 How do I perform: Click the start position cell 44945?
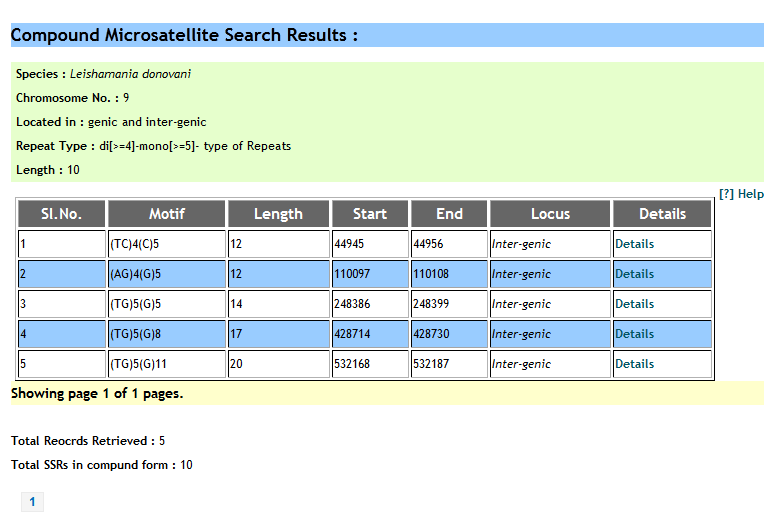(x=351, y=244)
